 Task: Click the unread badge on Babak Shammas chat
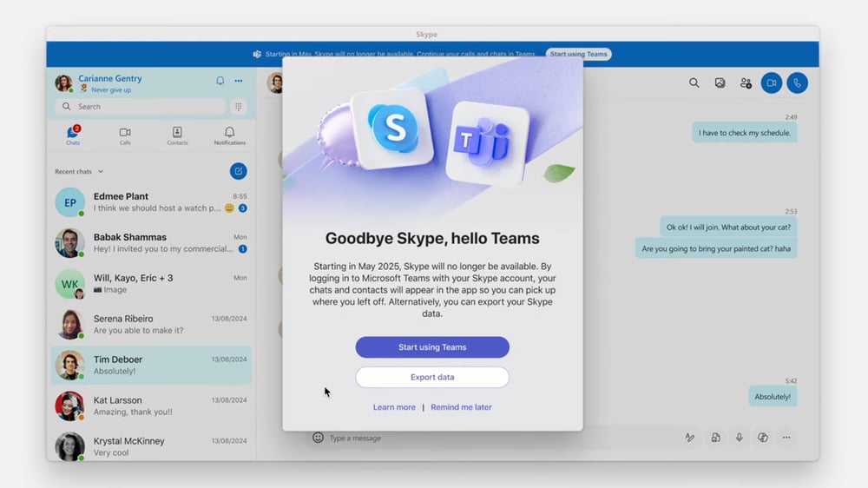click(242, 249)
